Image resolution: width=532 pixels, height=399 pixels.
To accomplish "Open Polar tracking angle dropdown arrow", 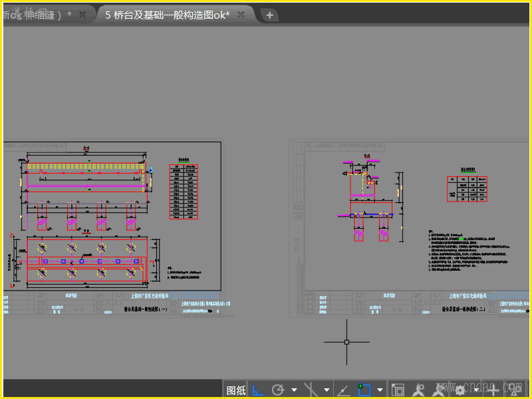I will tap(293, 390).
